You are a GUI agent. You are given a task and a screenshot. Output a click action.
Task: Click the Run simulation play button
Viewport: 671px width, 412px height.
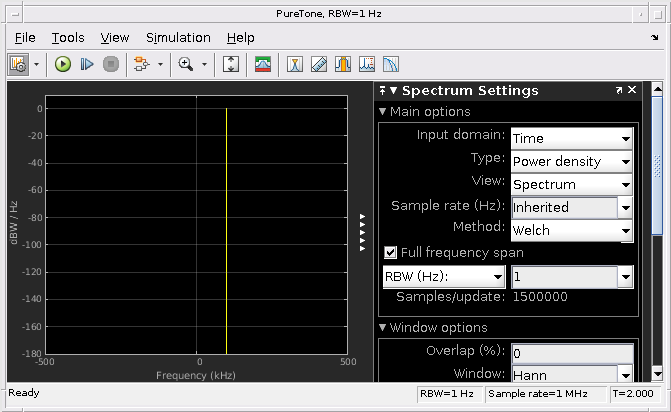click(x=63, y=64)
